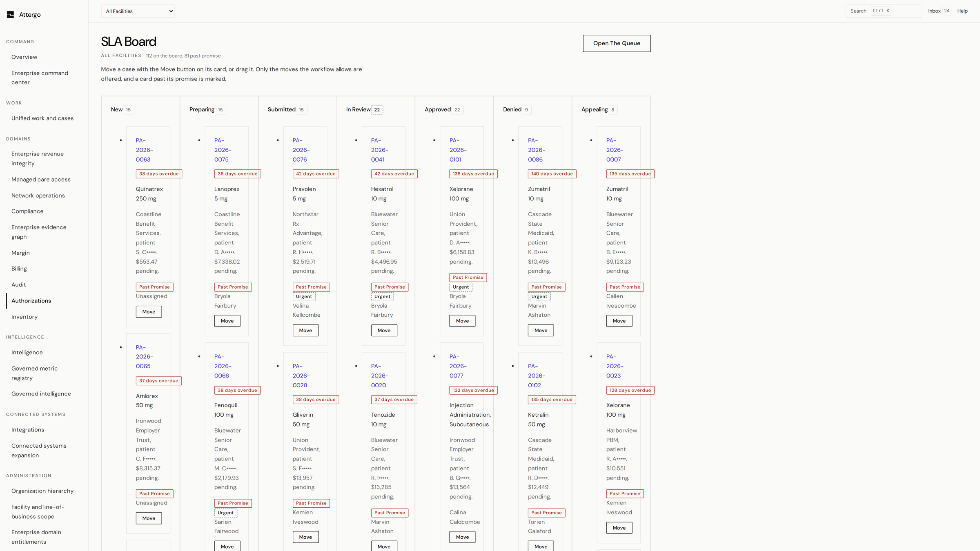Open Integrations page
This screenshot has height=551, width=980.
click(28, 430)
